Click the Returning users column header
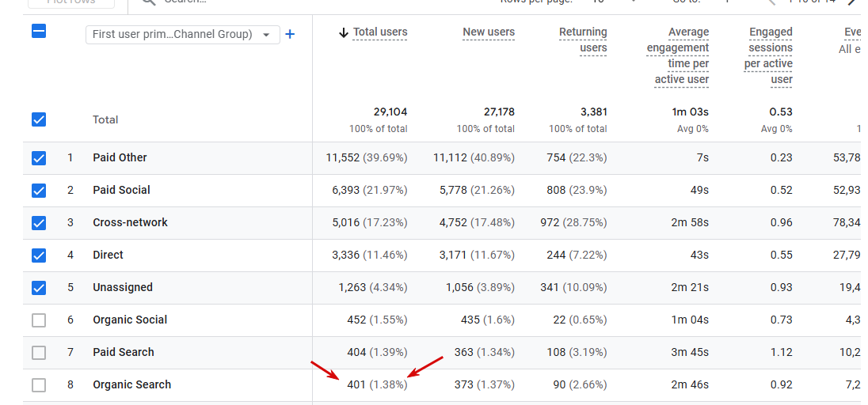This screenshot has width=868, height=405. pyautogui.click(x=583, y=40)
